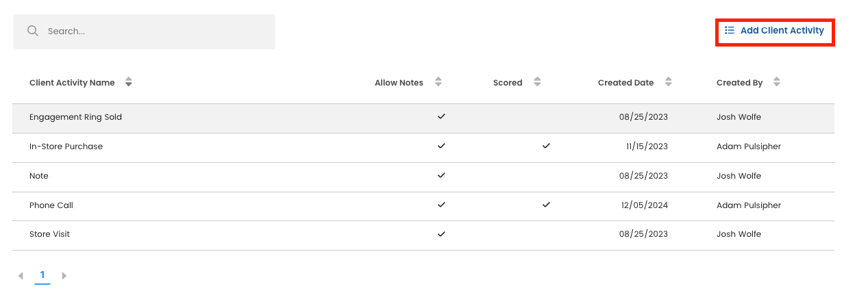868x293 pixels.
Task: Sort by Created Date arrows
Action: 669,83
